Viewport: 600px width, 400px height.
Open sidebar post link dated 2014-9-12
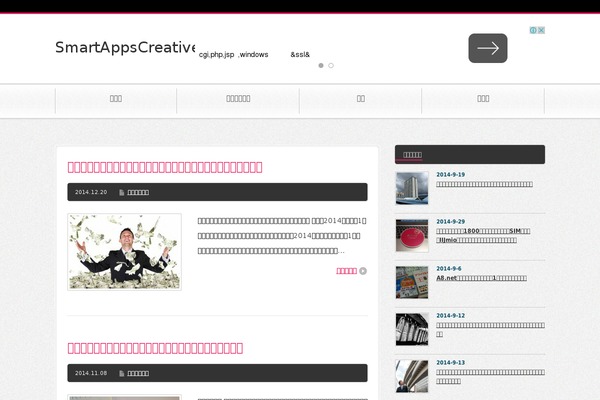[x=490, y=330]
